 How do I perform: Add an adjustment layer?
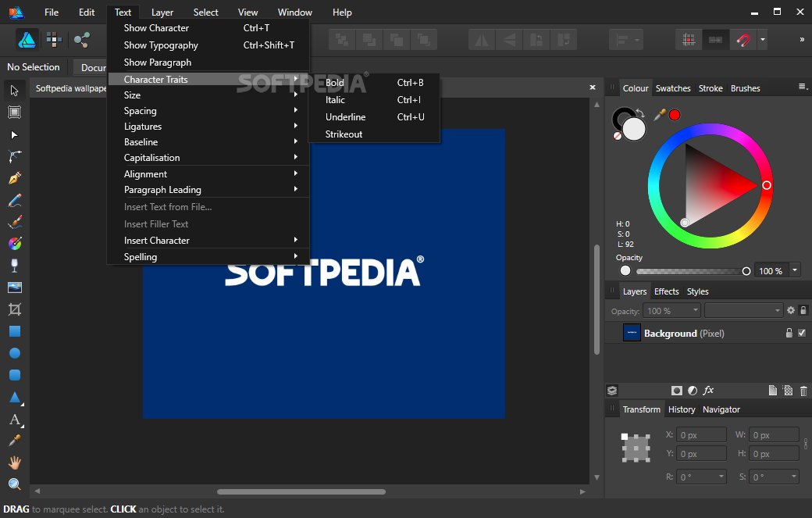tap(693, 391)
